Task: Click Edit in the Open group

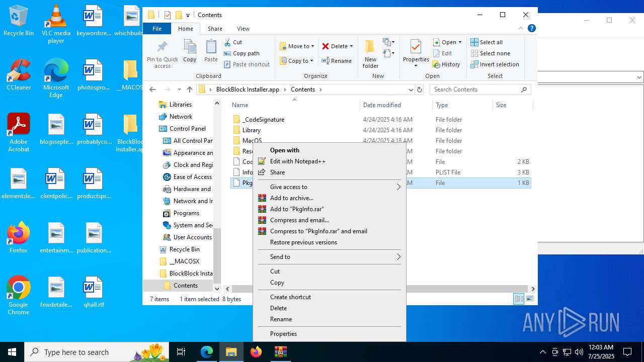Action: 442,53
